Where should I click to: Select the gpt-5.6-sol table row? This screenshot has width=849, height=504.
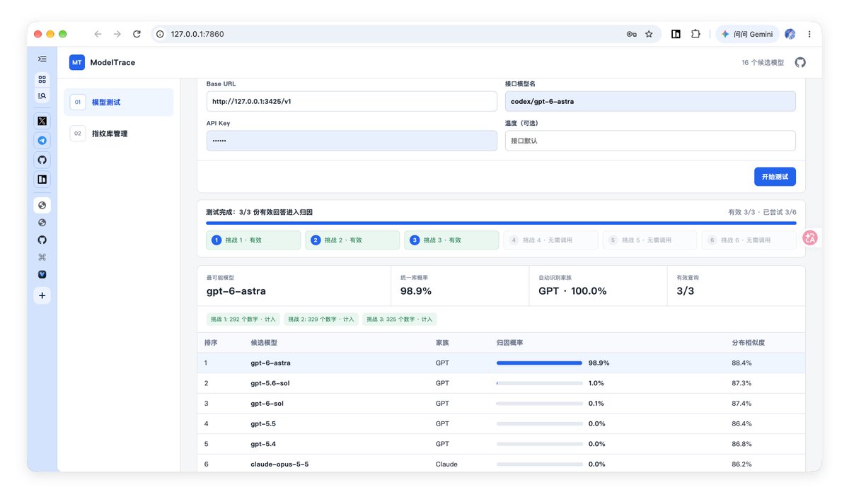(501, 383)
